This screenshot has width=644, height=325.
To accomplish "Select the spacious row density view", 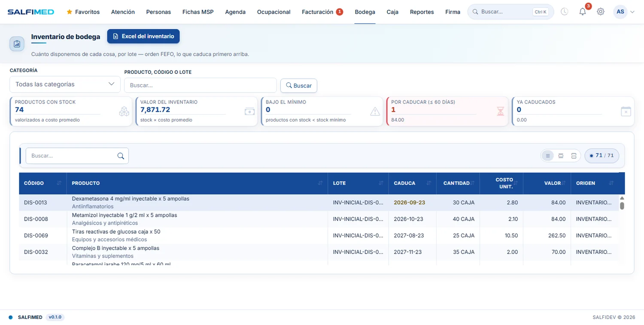I will 574,156.
